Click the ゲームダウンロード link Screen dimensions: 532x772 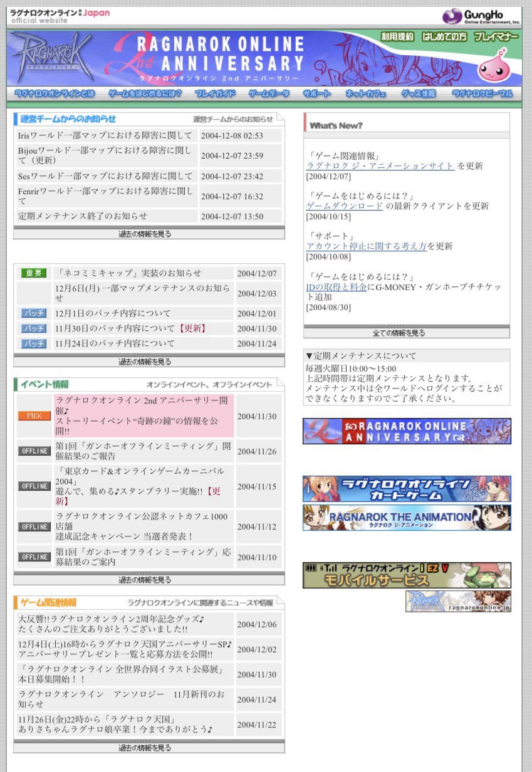pyautogui.click(x=344, y=206)
